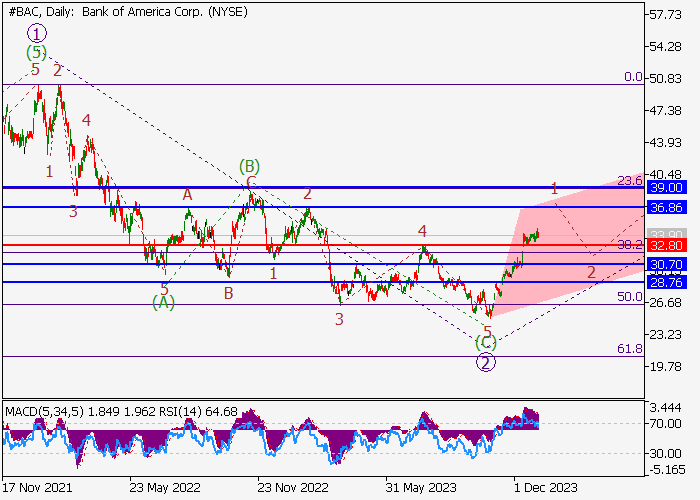
Task: Click the purple circled 1 wave label
Action: (37, 33)
